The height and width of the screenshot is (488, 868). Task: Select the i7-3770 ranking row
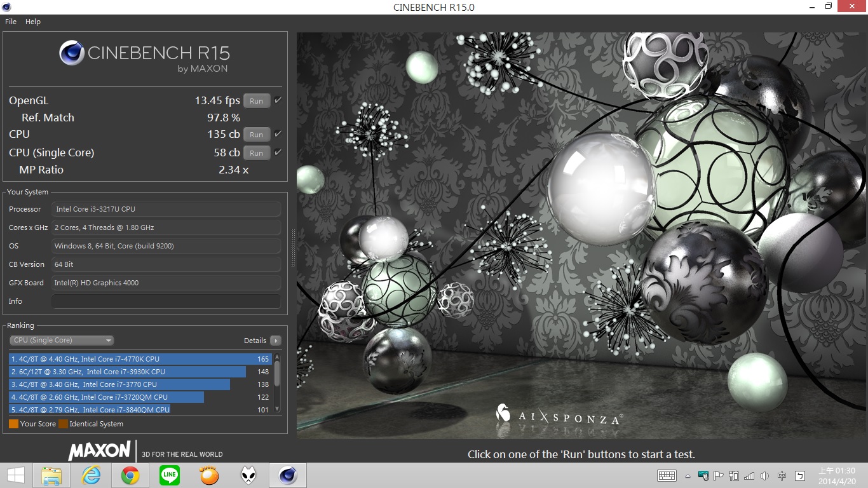tap(140, 384)
